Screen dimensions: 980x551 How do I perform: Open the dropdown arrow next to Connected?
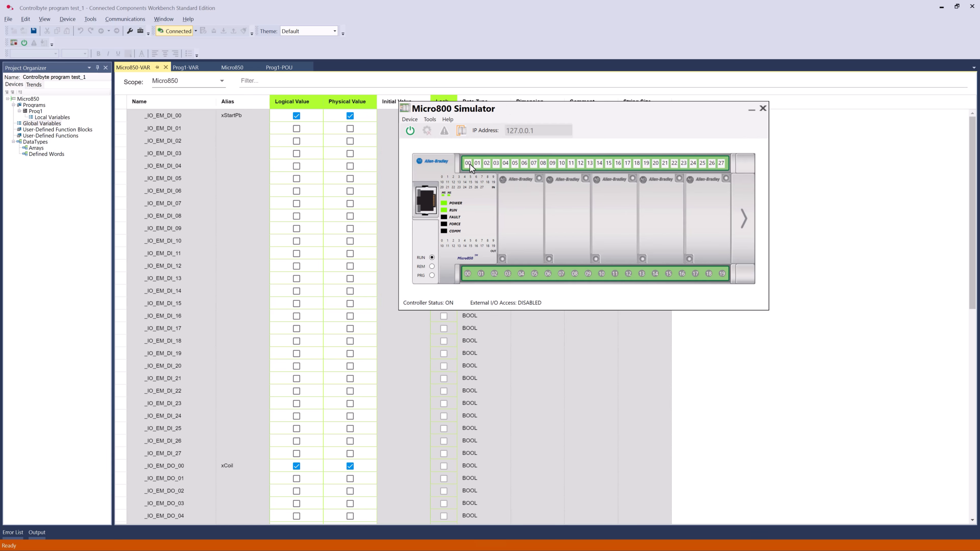pyautogui.click(x=196, y=31)
